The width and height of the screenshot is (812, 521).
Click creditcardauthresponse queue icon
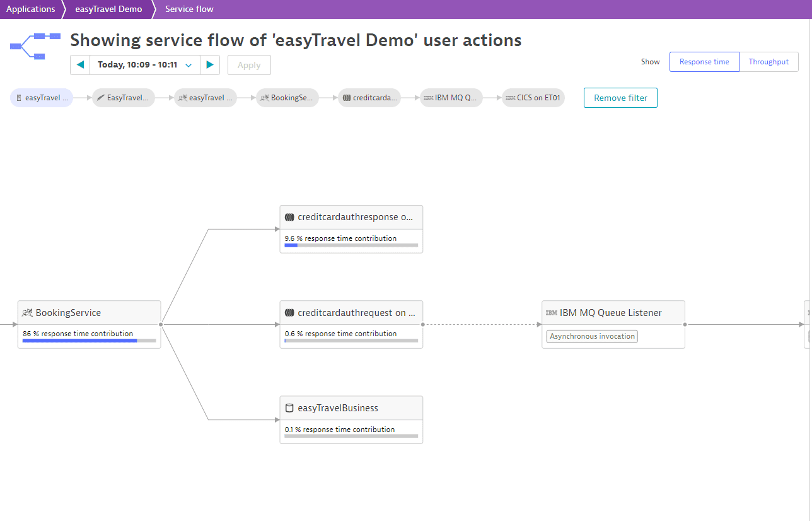(289, 217)
